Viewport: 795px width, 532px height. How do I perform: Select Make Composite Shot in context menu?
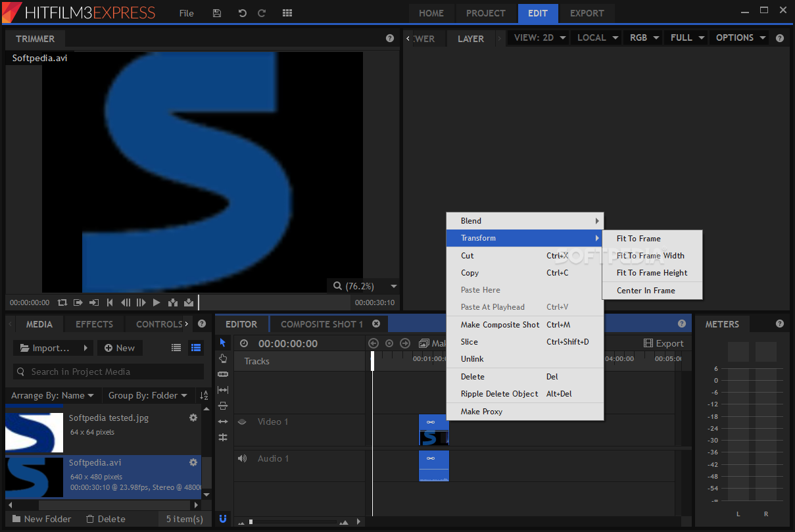525,325
